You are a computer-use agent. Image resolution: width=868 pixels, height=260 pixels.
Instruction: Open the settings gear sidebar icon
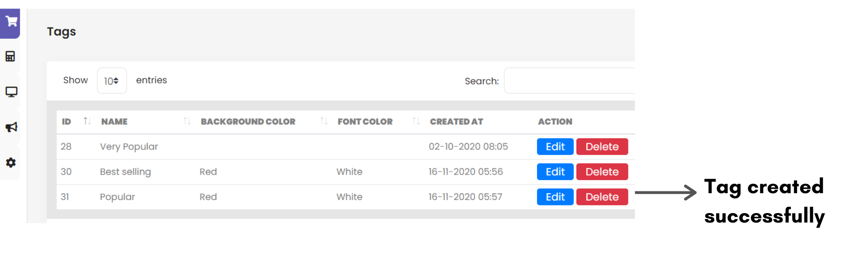click(11, 162)
